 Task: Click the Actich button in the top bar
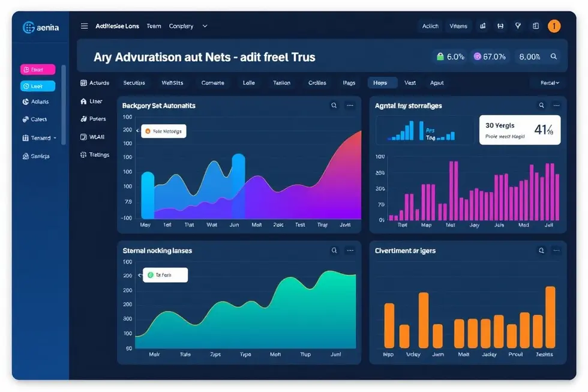point(430,26)
